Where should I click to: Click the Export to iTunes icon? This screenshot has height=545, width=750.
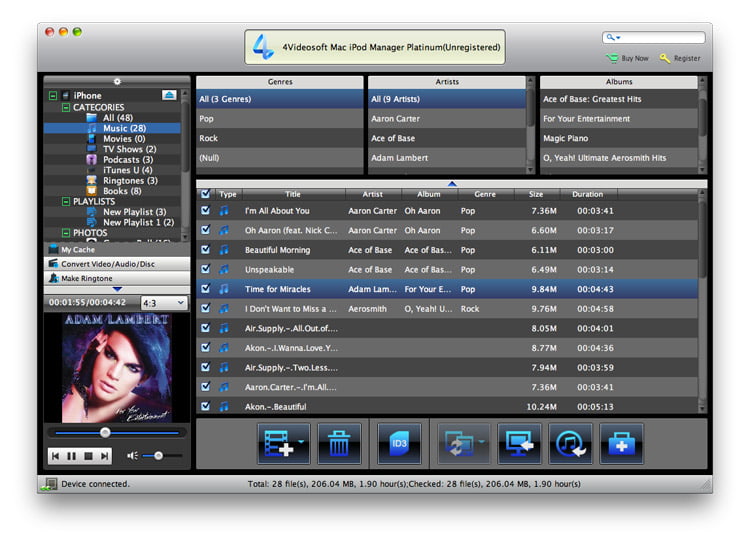point(570,444)
